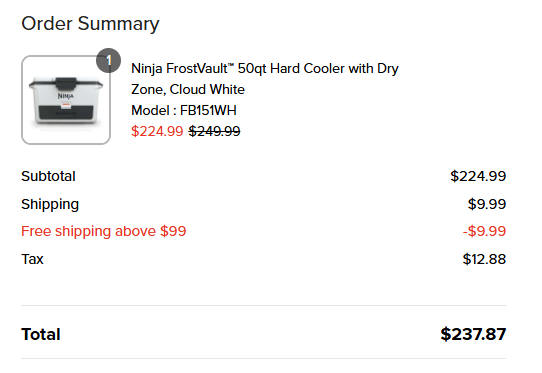
Task: Click the Ninja cooler product thumbnail
Action: tap(66, 100)
